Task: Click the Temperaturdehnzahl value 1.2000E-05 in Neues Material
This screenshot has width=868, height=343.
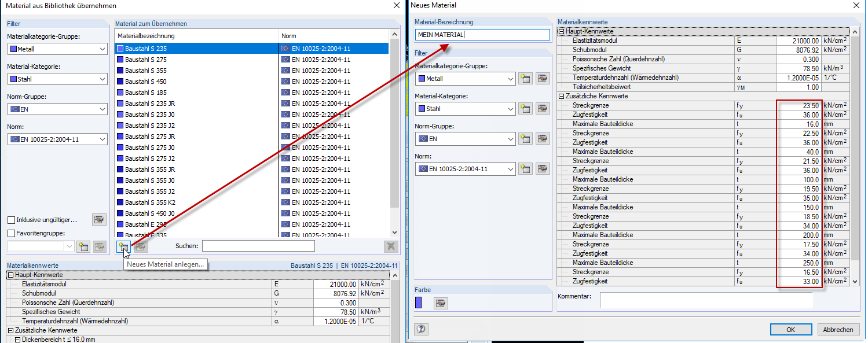Action: [x=799, y=78]
